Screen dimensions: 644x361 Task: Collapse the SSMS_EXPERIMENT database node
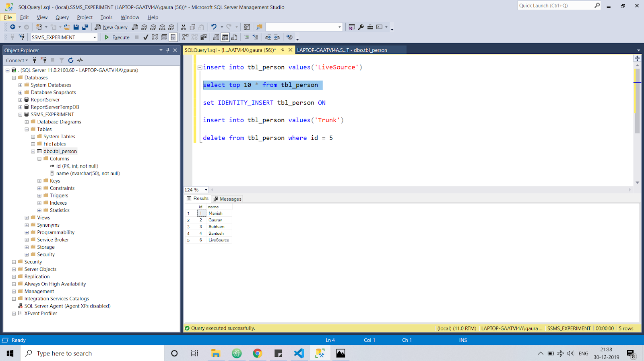point(20,115)
